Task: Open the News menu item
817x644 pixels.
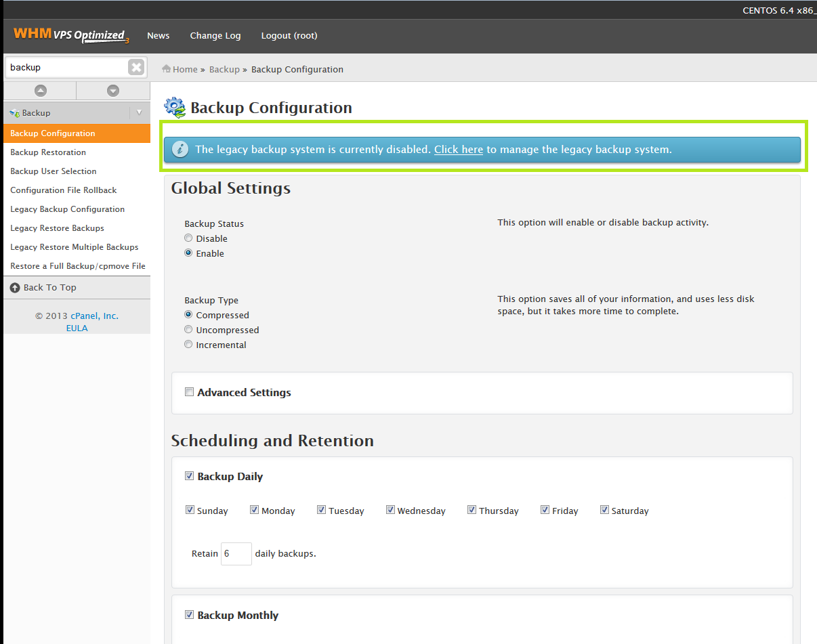Action: (x=159, y=36)
